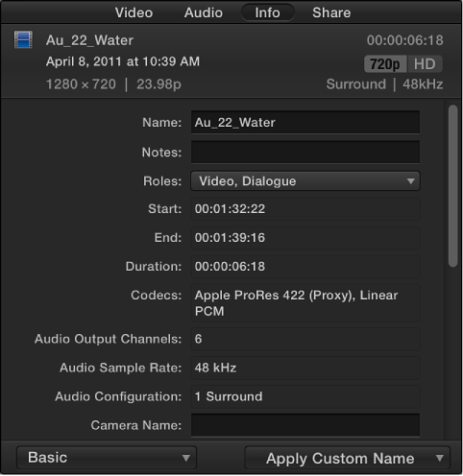Click the inspector's vertical scrollbar thumb

tap(453, 185)
